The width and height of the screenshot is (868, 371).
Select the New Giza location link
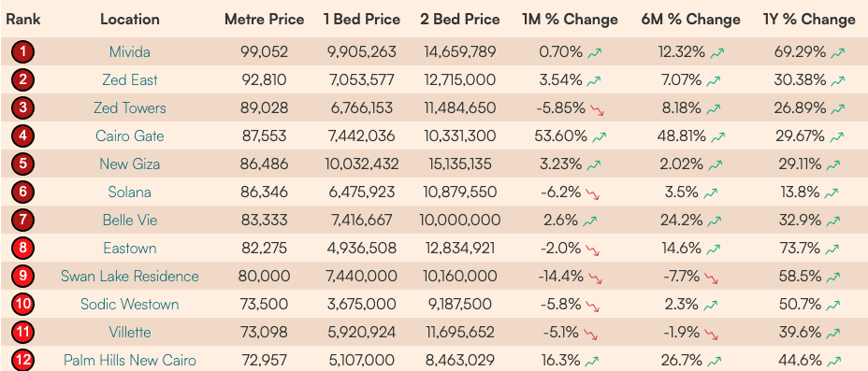130,164
